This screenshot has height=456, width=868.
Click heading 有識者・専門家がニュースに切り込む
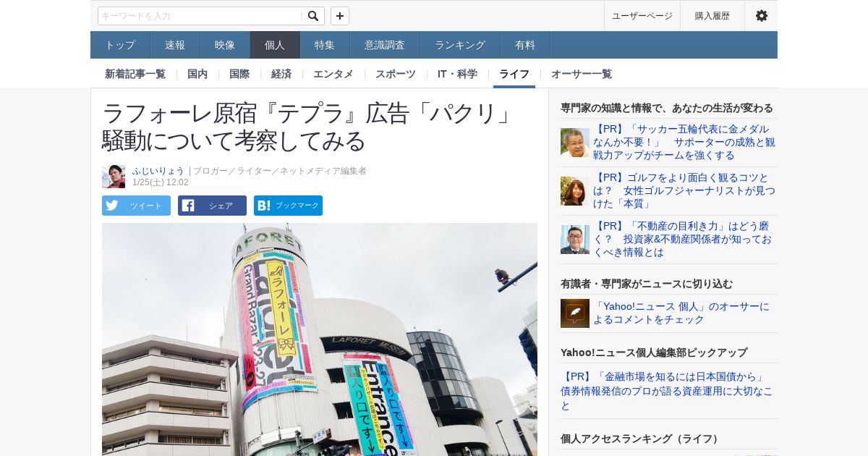coord(647,284)
